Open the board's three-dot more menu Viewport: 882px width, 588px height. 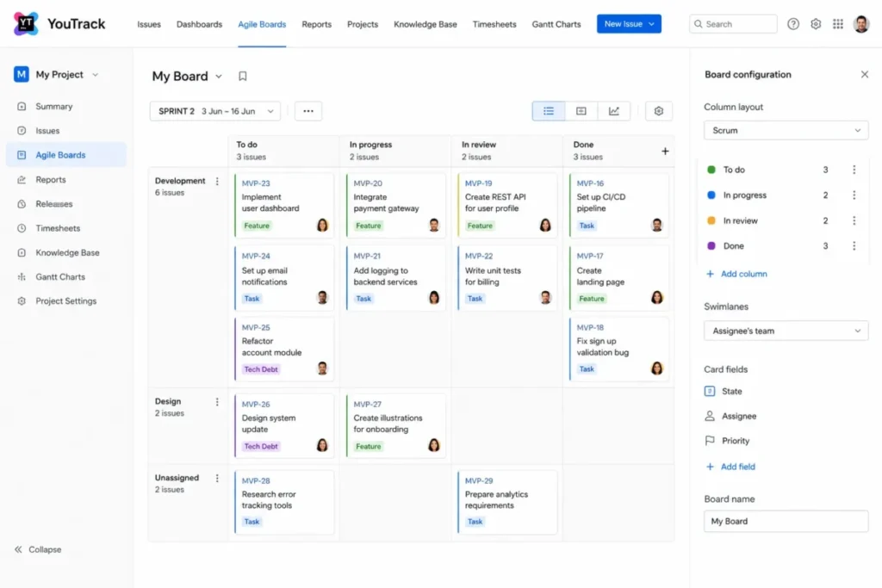(308, 111)
